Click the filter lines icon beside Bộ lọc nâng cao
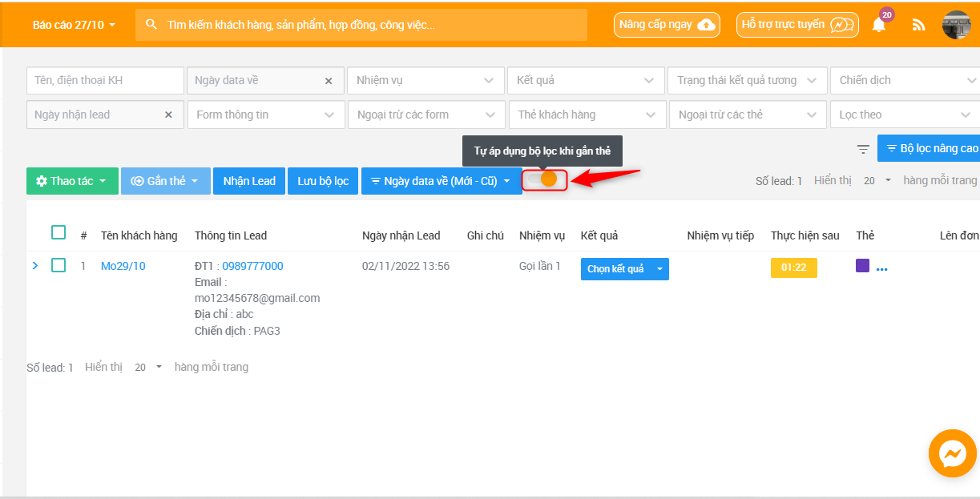 coord(863,149)
